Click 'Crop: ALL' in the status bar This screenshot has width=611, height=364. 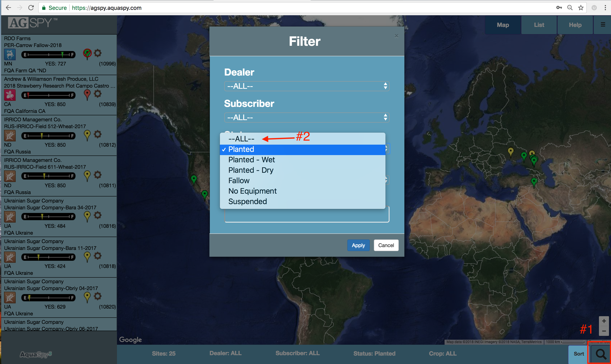tap(443, 353)
